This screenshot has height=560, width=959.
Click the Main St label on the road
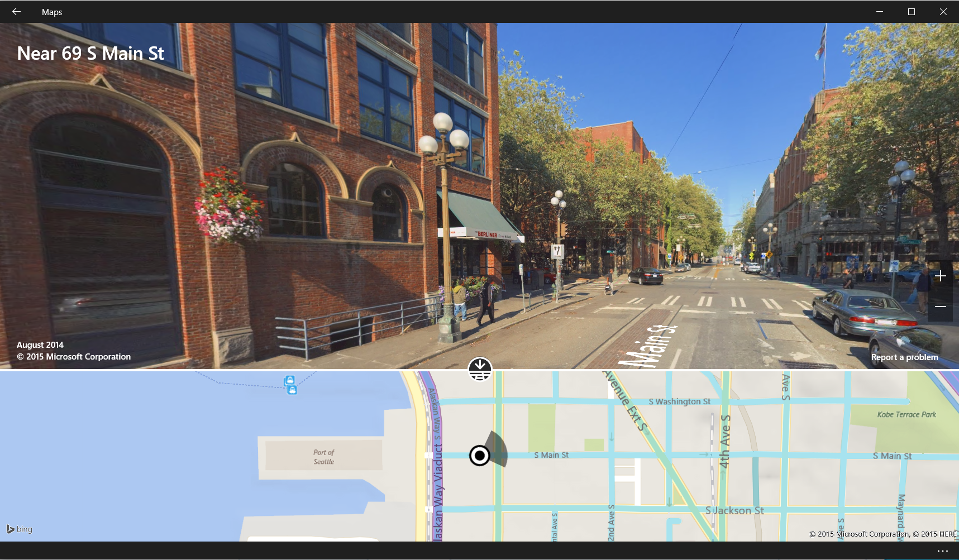(651, 347)
